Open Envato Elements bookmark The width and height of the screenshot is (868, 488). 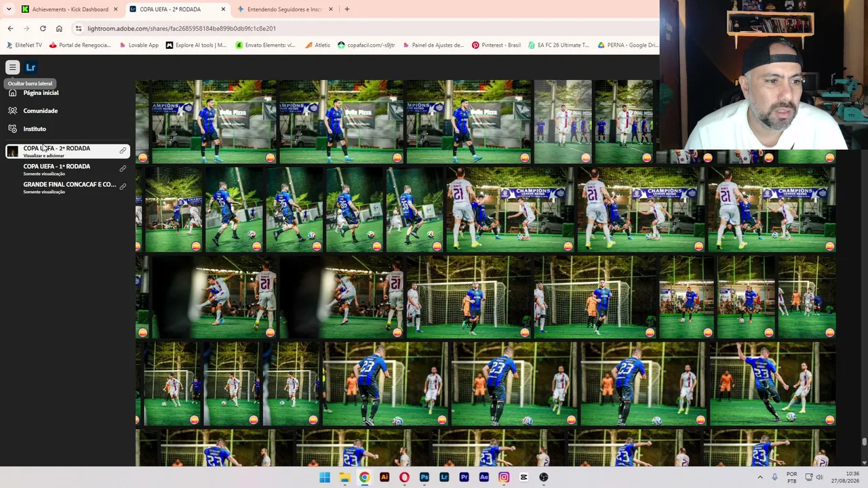coord(265,45)
